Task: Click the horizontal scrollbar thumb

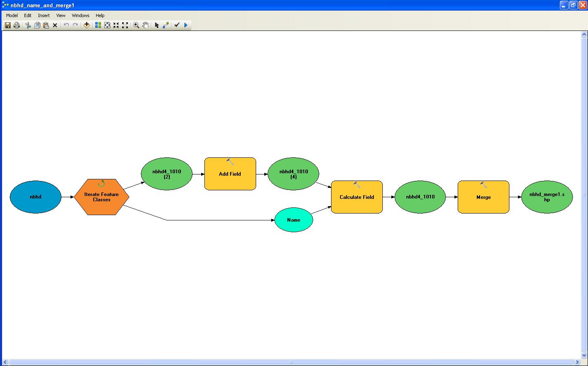Action: click(291, 362)
